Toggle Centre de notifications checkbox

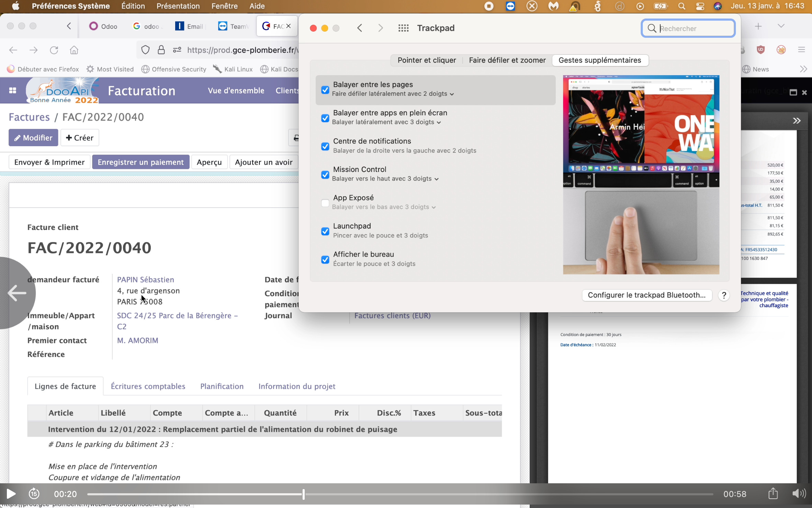[325, 146]
